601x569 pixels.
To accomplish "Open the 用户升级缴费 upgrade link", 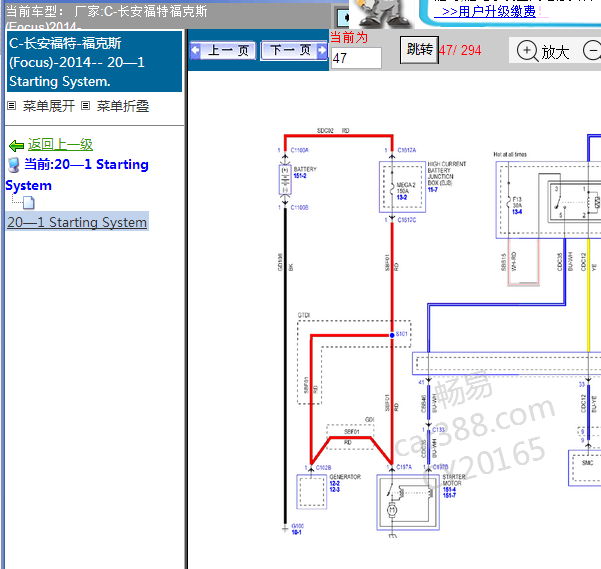I will tap(488, 11).
